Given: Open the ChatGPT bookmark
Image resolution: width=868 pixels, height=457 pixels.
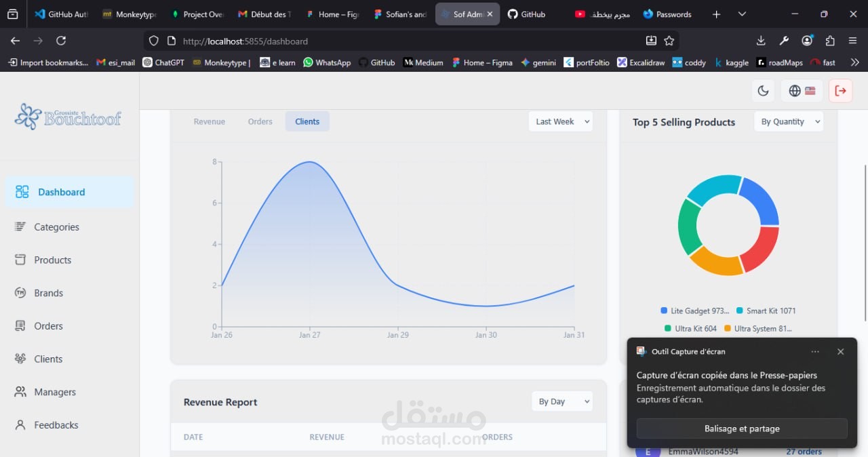Looking at the screenshot, I should coord(163,62).
